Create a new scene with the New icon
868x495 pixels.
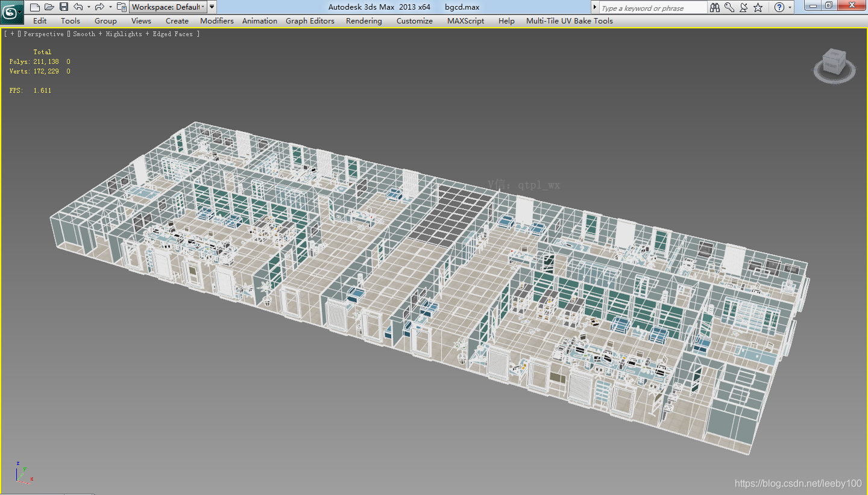point(35,7)
